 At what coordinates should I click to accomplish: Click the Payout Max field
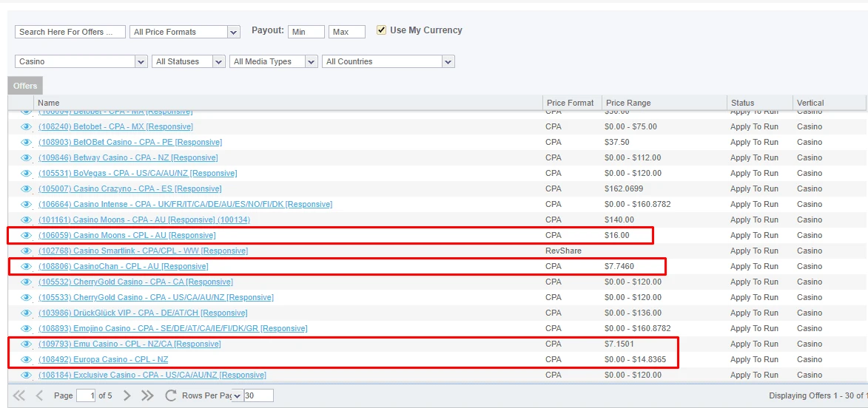pos(347,32)
